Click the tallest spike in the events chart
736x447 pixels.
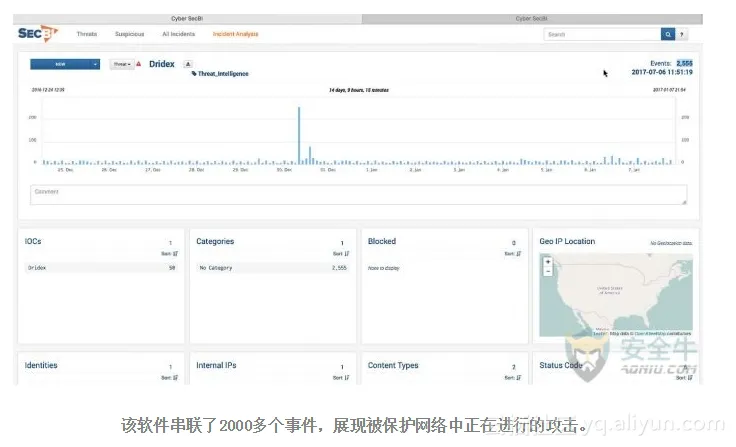point(299,135)
